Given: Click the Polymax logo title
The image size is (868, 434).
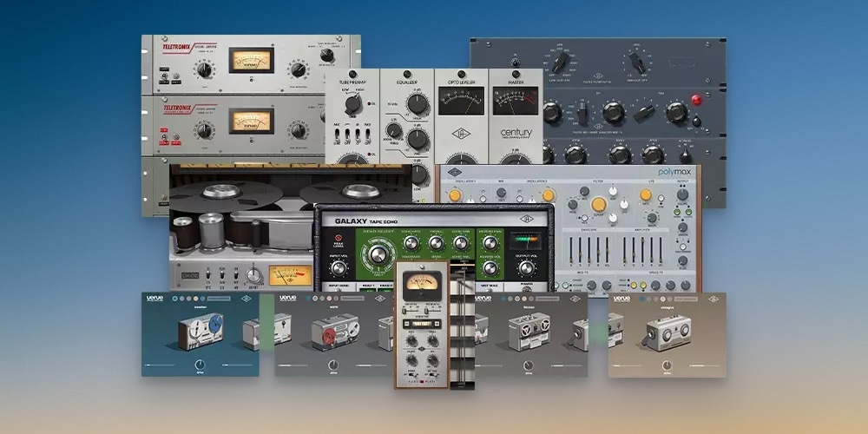Looking at the screenshot, I should (x=677, y=172).
